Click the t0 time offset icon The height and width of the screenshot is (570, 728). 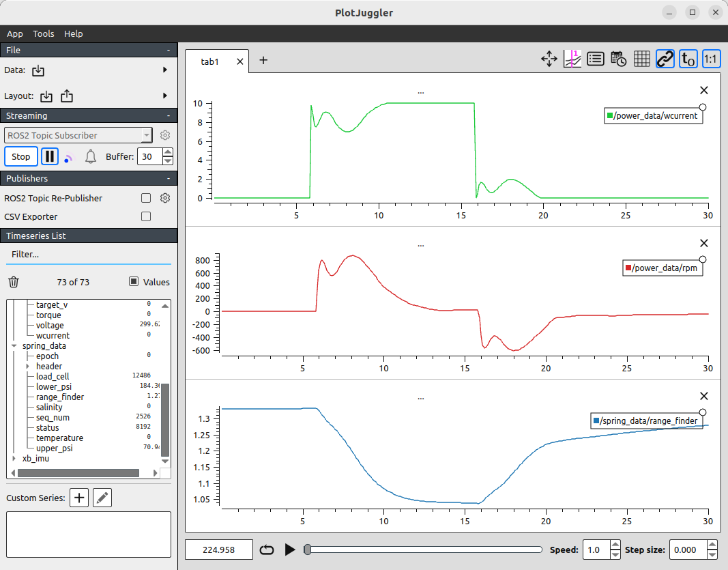coord(688,59)
